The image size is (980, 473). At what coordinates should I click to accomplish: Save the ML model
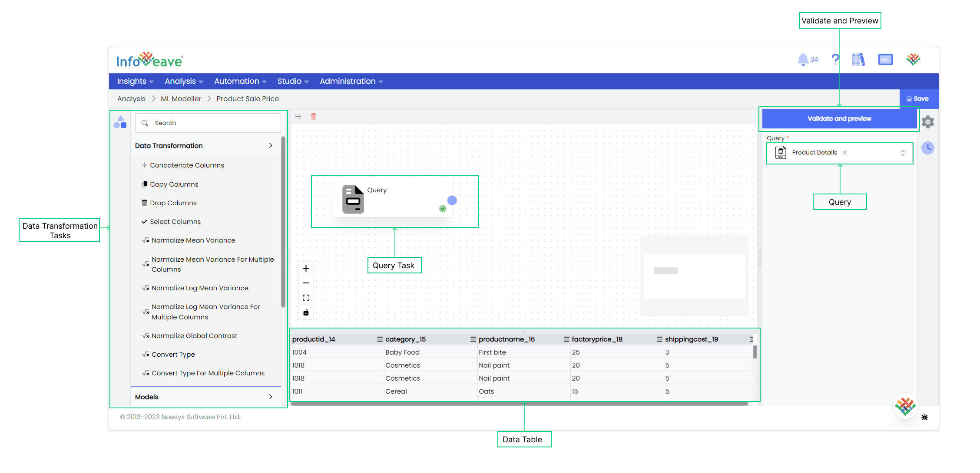coord(918,99)
